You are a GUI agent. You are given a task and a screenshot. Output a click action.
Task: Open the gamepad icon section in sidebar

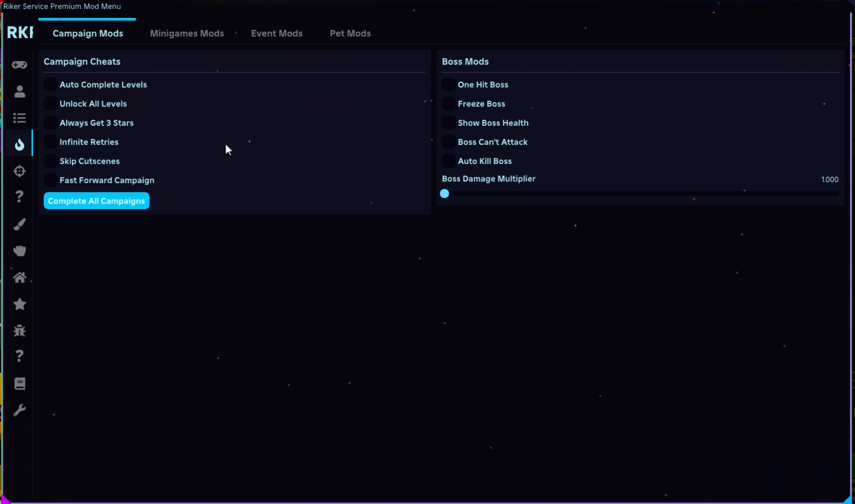[x=19, y=65]
